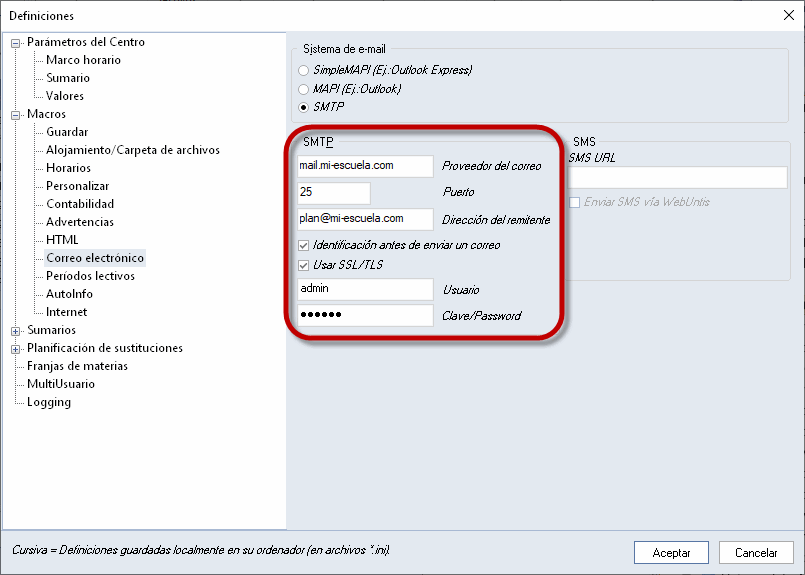Select the Horarios tree item

click(68, 168)
